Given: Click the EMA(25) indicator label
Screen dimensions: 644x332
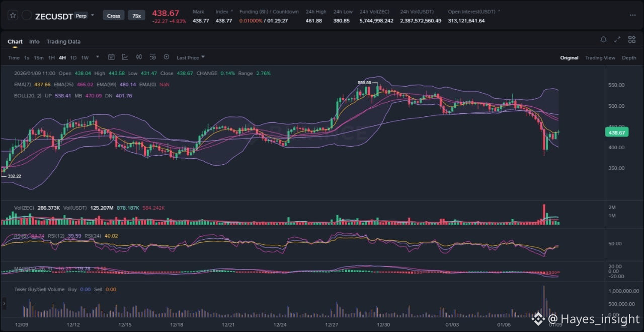Looking at the screenshot, I should 63,84.
